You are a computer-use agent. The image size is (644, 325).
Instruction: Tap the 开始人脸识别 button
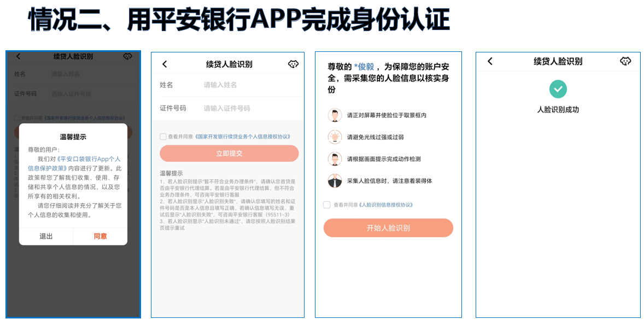(388, 228)
